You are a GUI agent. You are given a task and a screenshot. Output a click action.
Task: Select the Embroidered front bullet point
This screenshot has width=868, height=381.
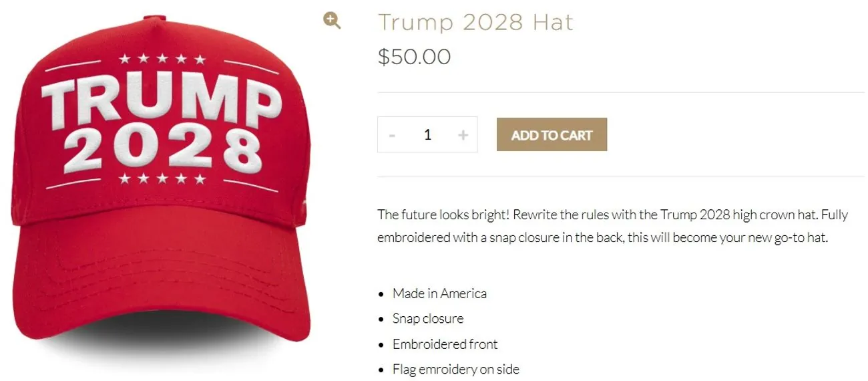point(445,344)
